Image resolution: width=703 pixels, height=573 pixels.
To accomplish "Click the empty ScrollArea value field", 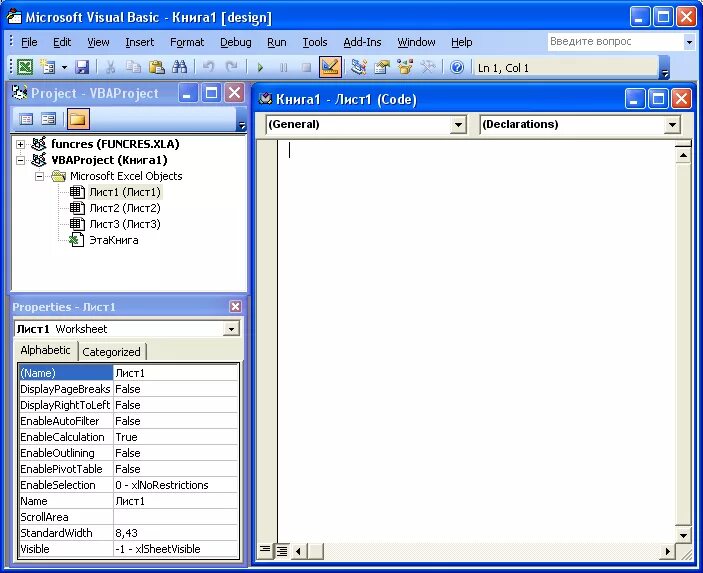I will pyautogui.click(x=175, y=517).
